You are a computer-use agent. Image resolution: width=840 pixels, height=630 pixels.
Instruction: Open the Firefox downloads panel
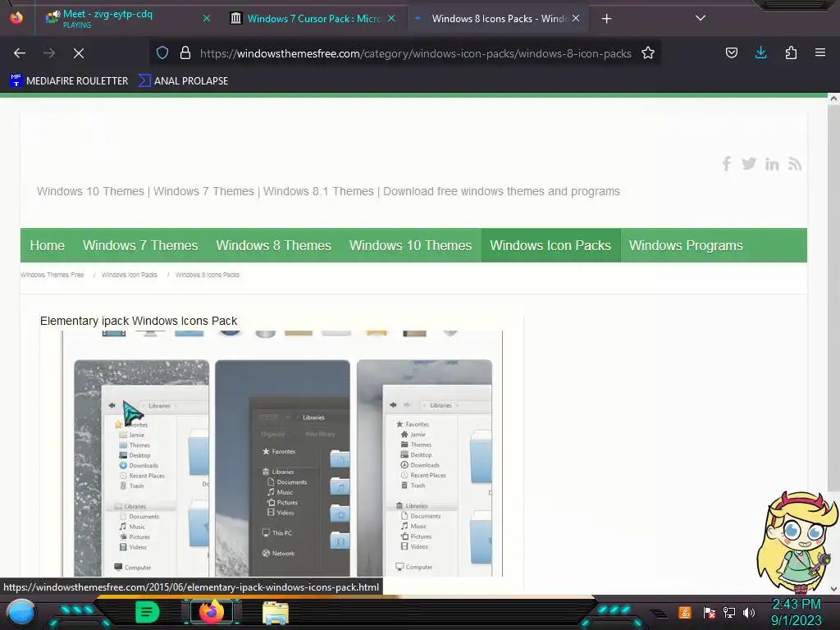(x=760, y=52)
